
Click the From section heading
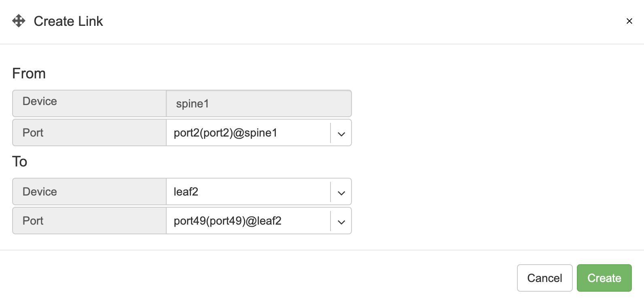(29, 74)
